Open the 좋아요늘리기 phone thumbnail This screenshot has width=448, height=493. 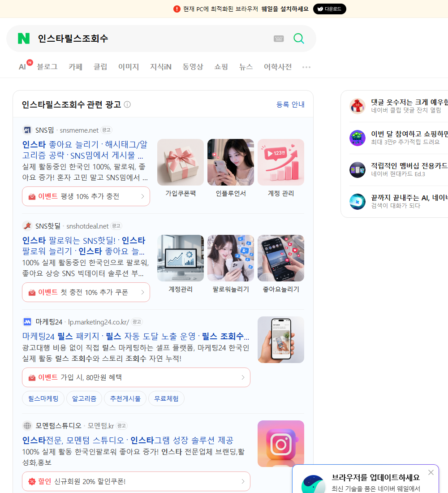click(281, 258)
